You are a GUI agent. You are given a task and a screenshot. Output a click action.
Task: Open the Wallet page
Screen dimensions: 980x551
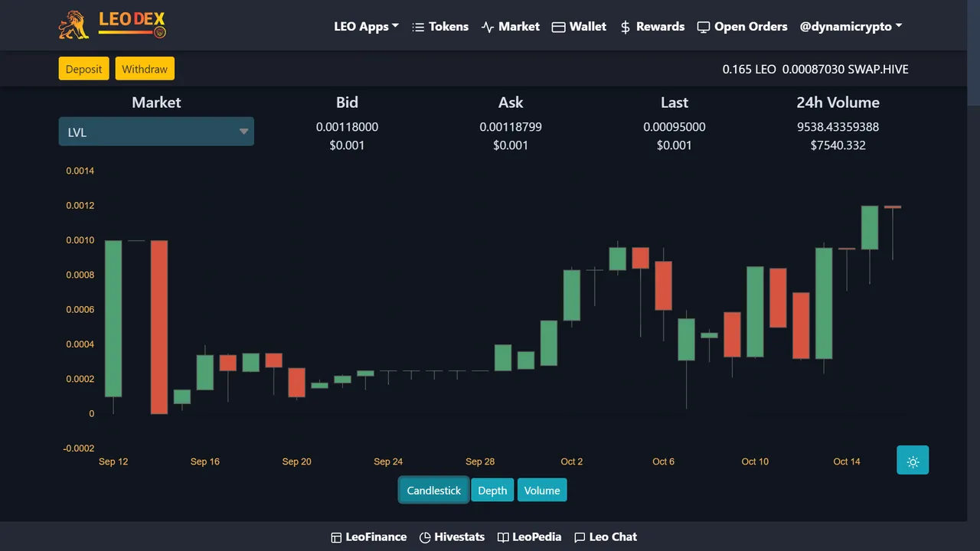pos(588,26)
